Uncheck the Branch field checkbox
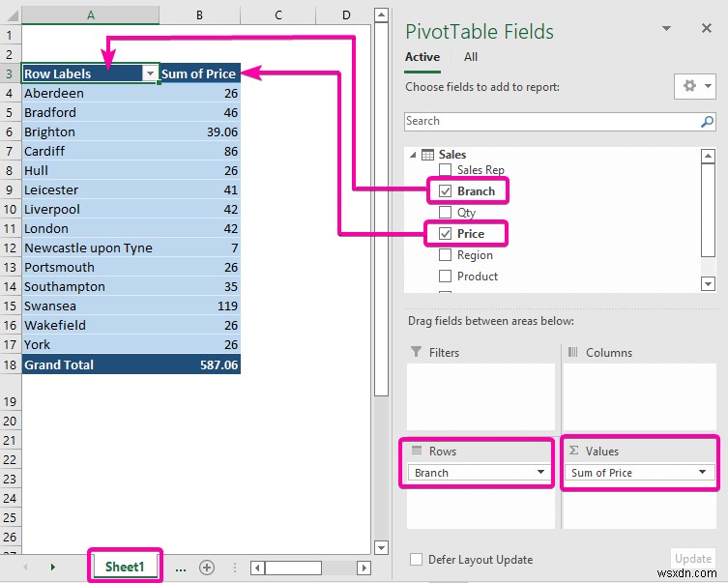Viewport: 728px width, 583px height. (445, 191)
